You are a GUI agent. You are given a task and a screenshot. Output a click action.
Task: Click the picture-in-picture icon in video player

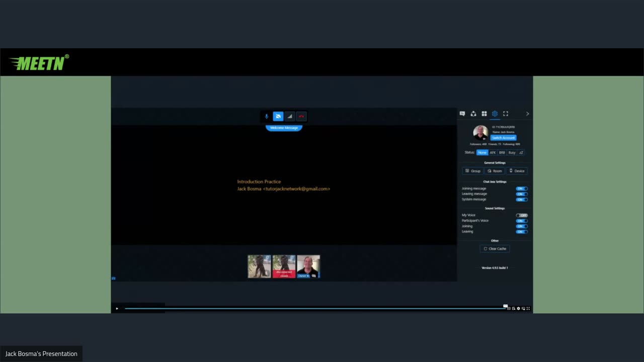point(523,309)
